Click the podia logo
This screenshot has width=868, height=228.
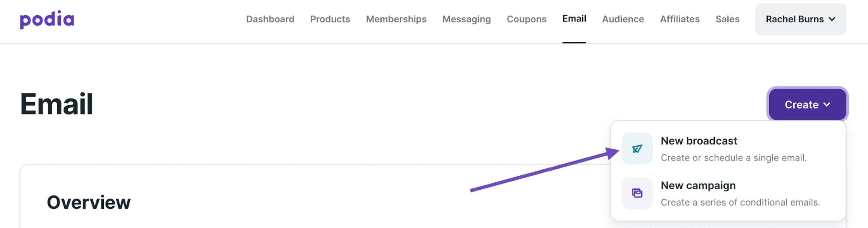pos(47,20)
